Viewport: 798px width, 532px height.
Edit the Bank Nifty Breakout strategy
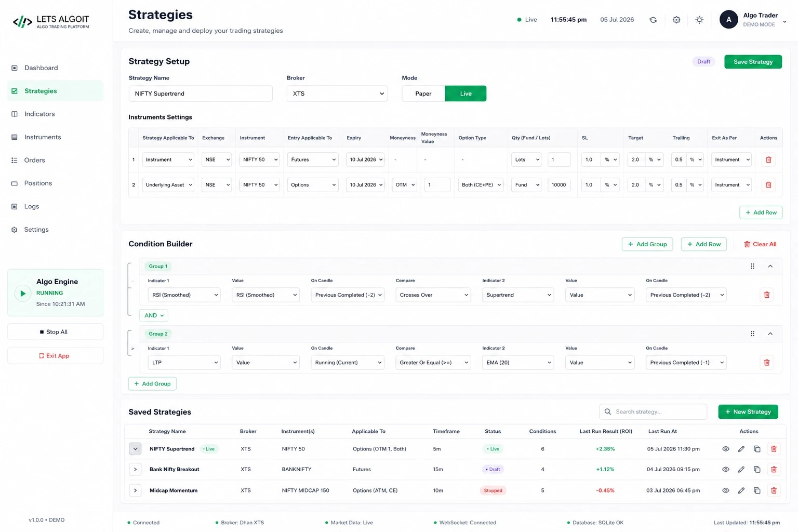(x=741, y=469)
